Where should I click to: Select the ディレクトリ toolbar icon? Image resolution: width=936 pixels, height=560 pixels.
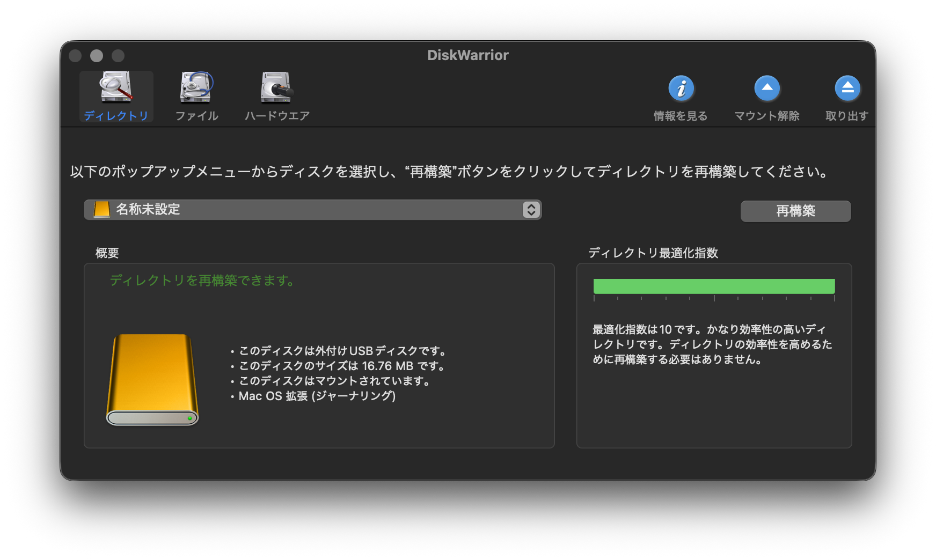116,97
